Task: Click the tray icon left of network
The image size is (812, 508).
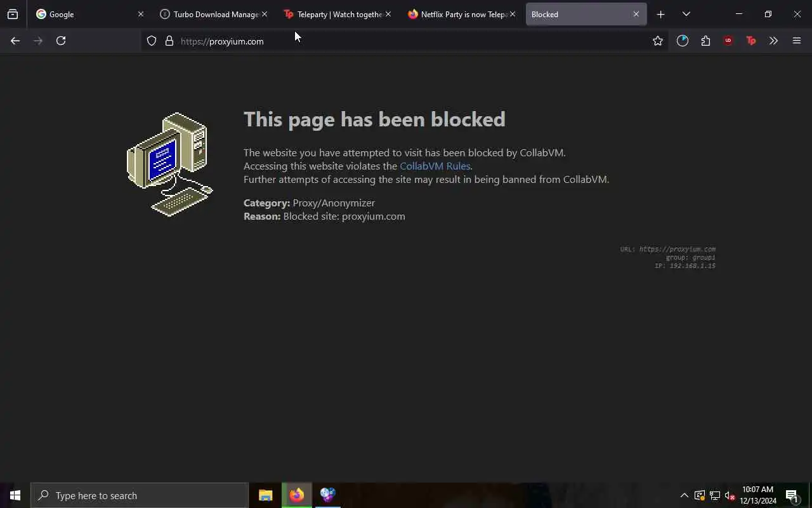Action: (x=699, y=495)
